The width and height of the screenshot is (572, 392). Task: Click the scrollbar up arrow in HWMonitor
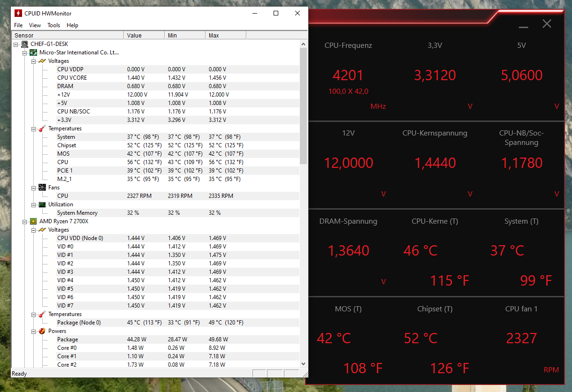303,44
